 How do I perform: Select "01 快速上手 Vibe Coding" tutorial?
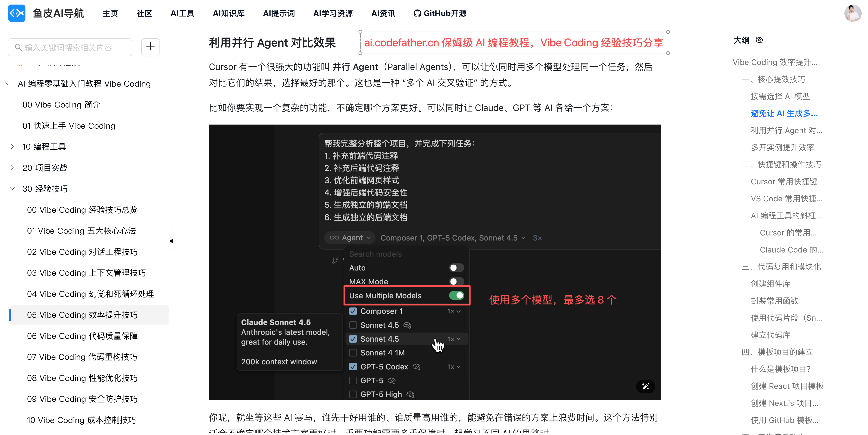pos(68,126)
